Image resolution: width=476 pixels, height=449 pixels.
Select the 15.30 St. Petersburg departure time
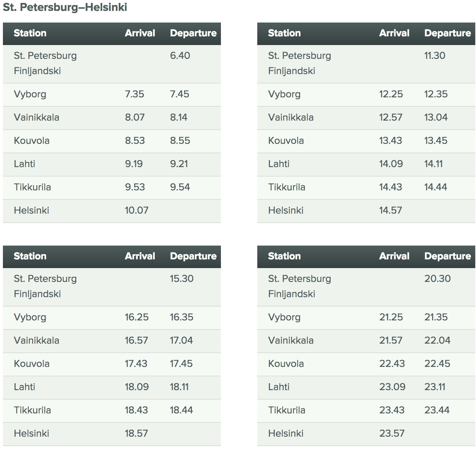[x=182, y=279]
